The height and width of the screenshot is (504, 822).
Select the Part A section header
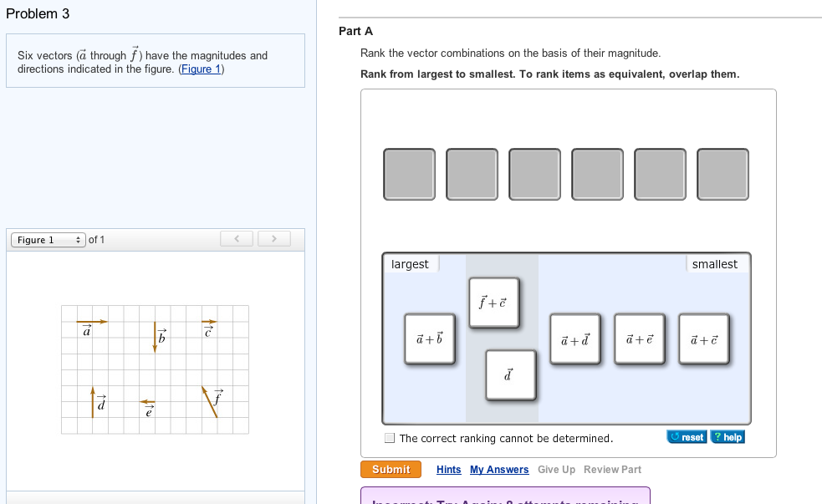click(x=351, y=31)
